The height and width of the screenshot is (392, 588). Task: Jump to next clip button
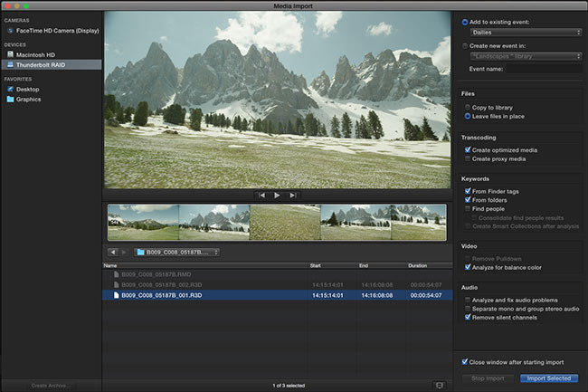click(291, 195)
